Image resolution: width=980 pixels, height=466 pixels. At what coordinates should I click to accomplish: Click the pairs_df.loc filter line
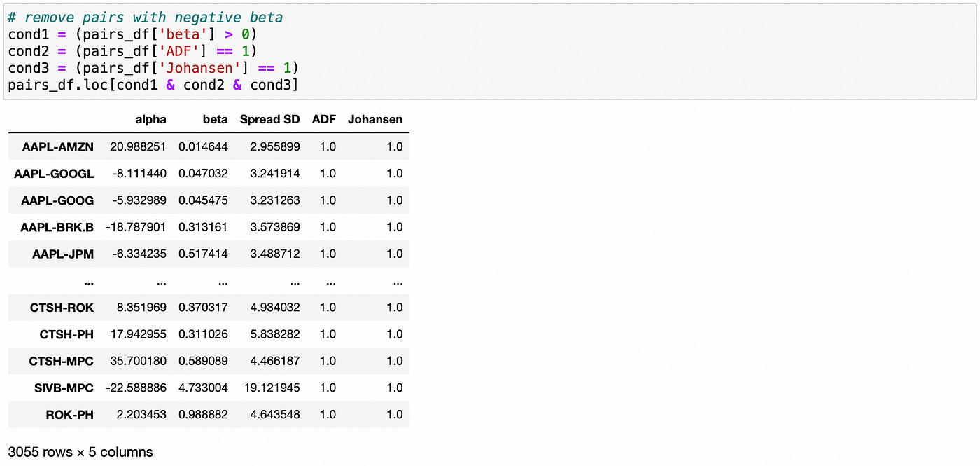(154, 85)
